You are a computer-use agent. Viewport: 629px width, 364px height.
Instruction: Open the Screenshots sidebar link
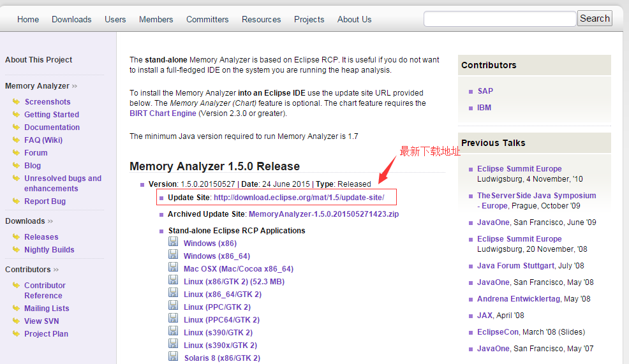pyautogui.click(x=47, y=102)
